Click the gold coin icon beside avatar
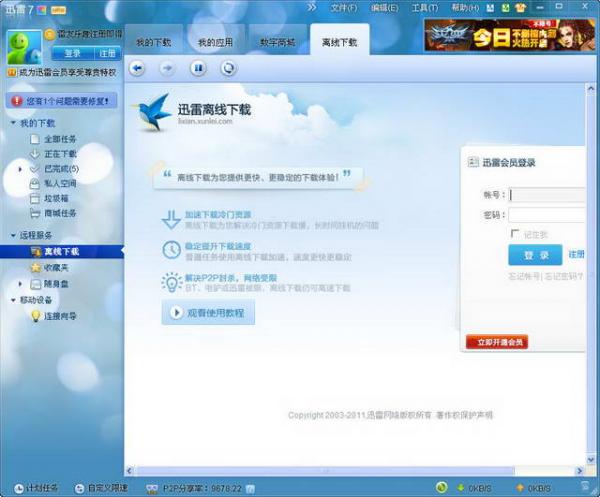 pos(49,35)
